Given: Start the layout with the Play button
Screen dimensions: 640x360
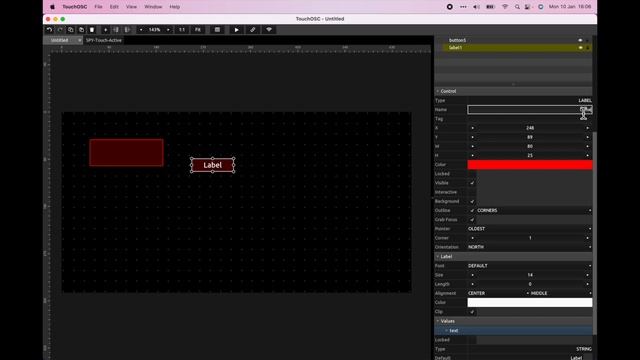Looking at the screenshot, I should coord(236,30).
